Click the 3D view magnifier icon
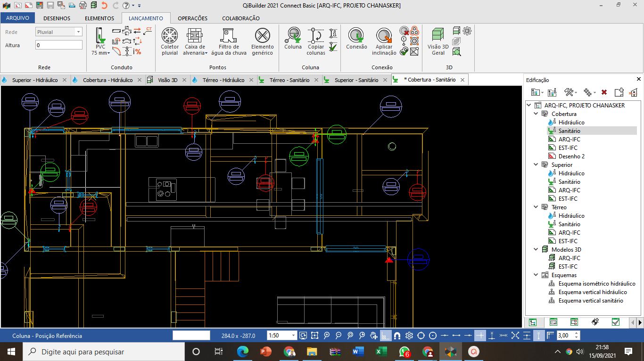 tap(456, 51)
